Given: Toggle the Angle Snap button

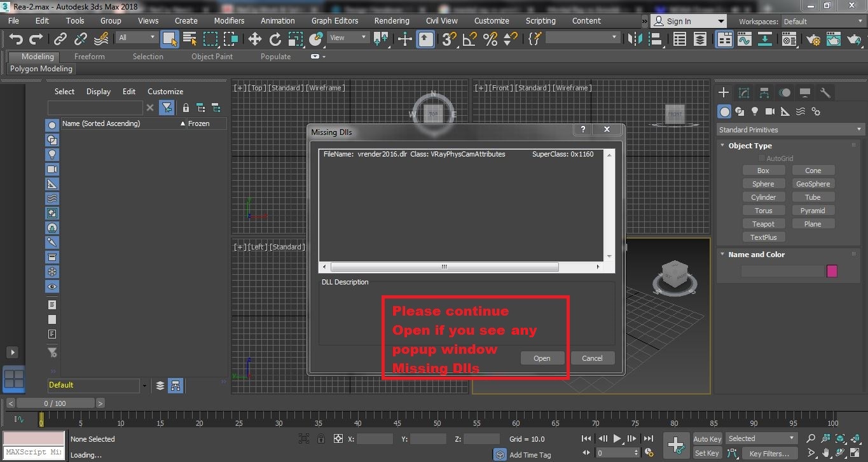Looking at the screenshot, I should 470,39.
